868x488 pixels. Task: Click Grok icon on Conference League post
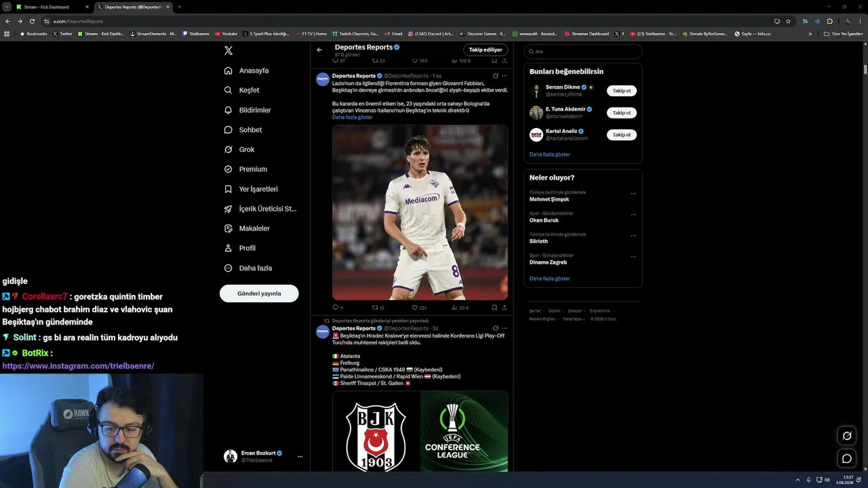click(x=496, y=328)
